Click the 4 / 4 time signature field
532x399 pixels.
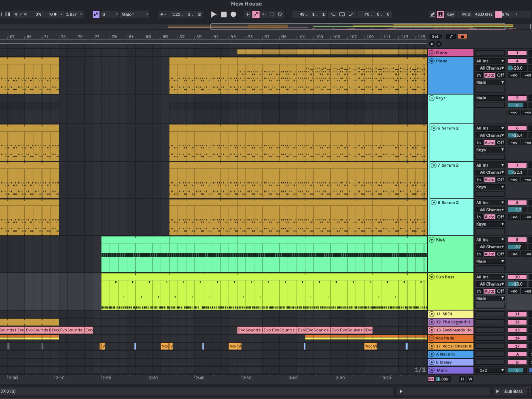(20, 14)
